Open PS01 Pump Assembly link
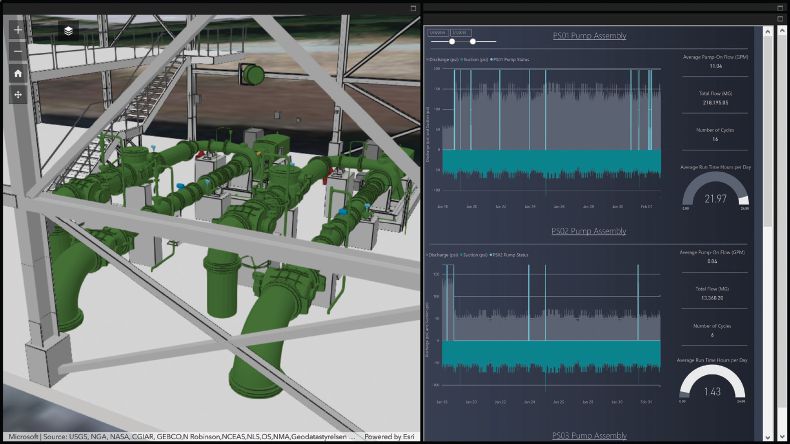The image size is (790, 444). pyautogui.click(x=589, y=36)
